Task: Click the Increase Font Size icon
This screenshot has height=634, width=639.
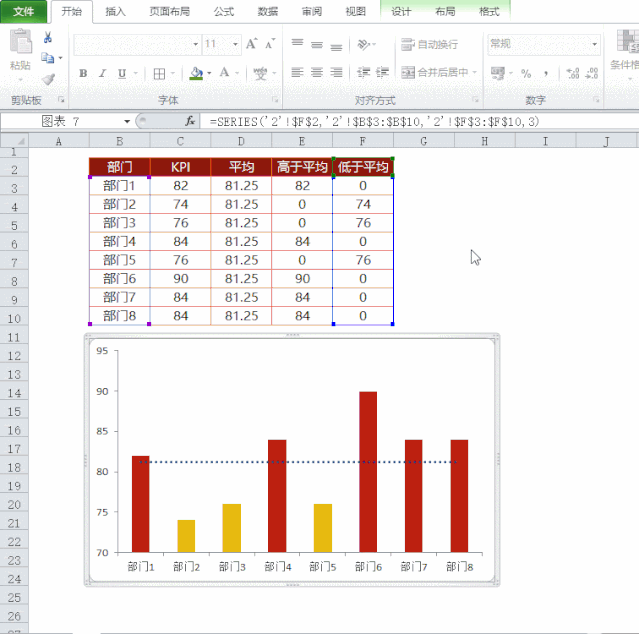Action: click(251, 44)
